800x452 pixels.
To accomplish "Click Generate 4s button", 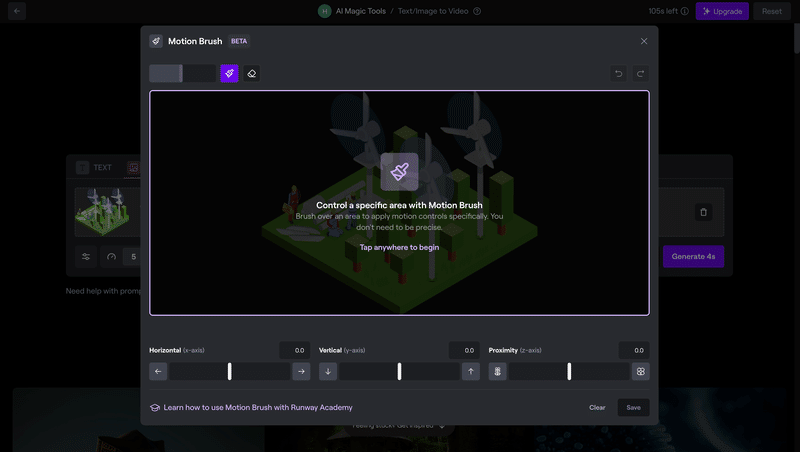I will [x=693, y=257].
